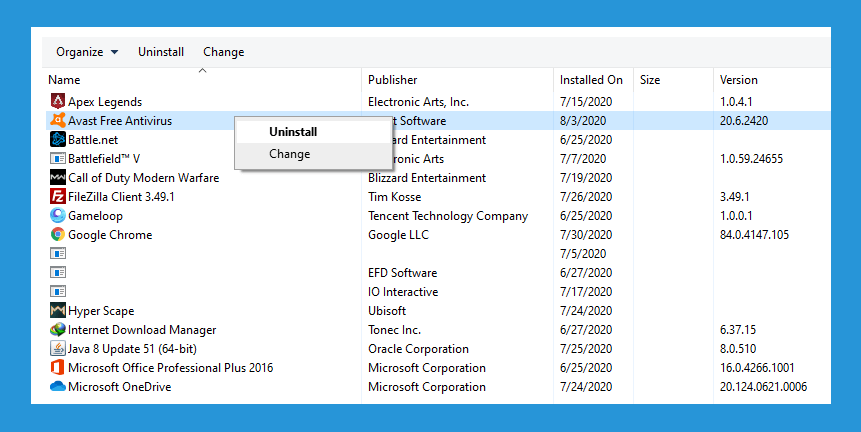Click the Apex Legends icon
This screenshot has width=861, height=432.
(58, 101)
